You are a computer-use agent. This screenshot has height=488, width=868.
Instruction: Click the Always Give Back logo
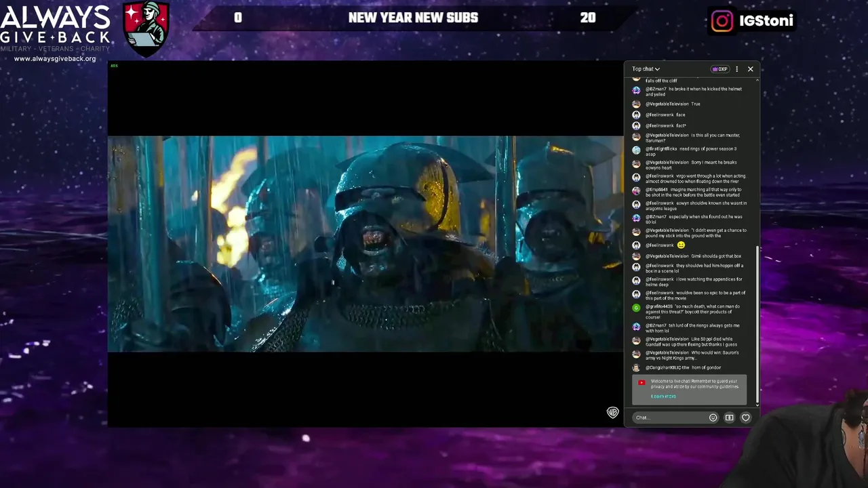[x=56, y=28]
